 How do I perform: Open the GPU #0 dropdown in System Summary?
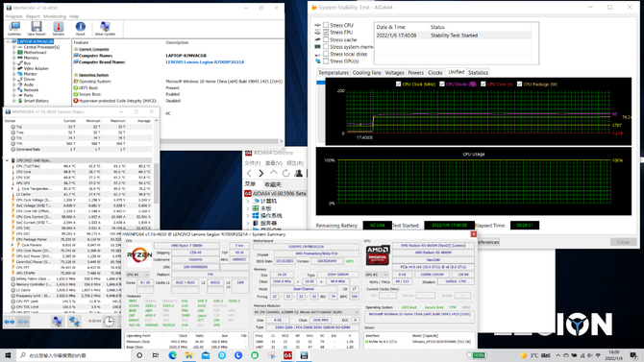pos(376,275)
